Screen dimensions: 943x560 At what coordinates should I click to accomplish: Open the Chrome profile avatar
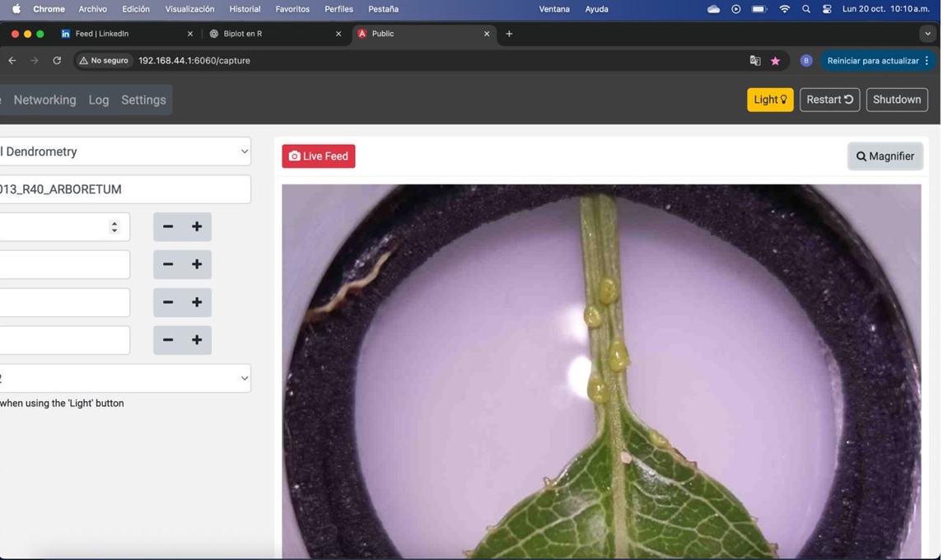806,60
